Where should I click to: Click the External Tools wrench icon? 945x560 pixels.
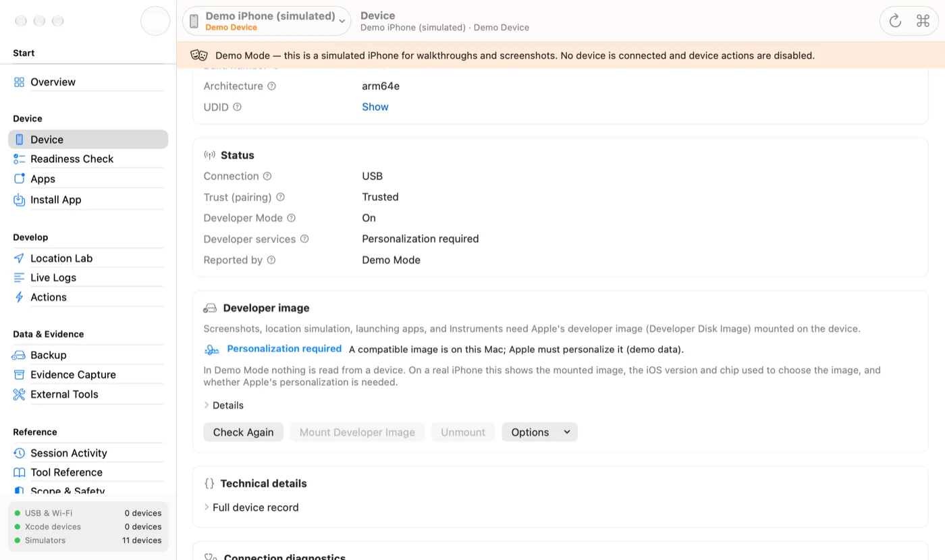click(x=19, y=394)
